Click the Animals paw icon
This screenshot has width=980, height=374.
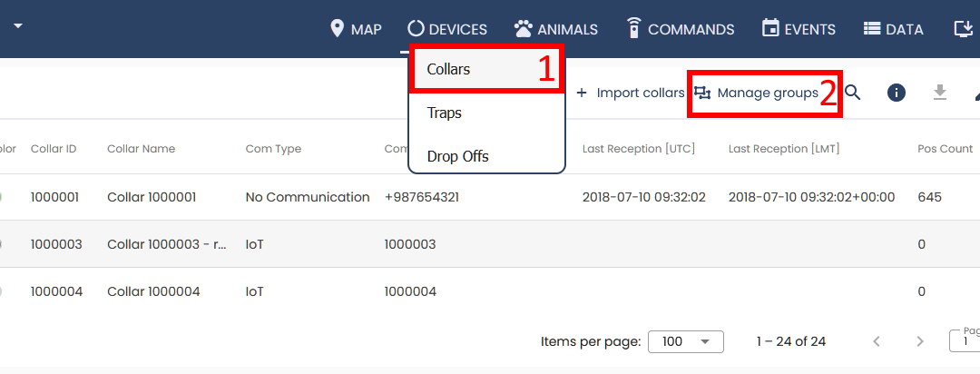523,29
